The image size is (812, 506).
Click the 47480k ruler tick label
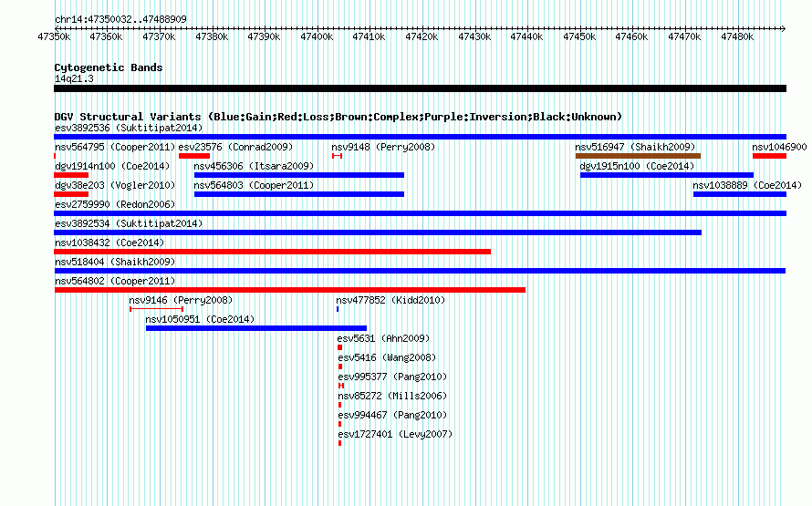(x=737, y=36)
